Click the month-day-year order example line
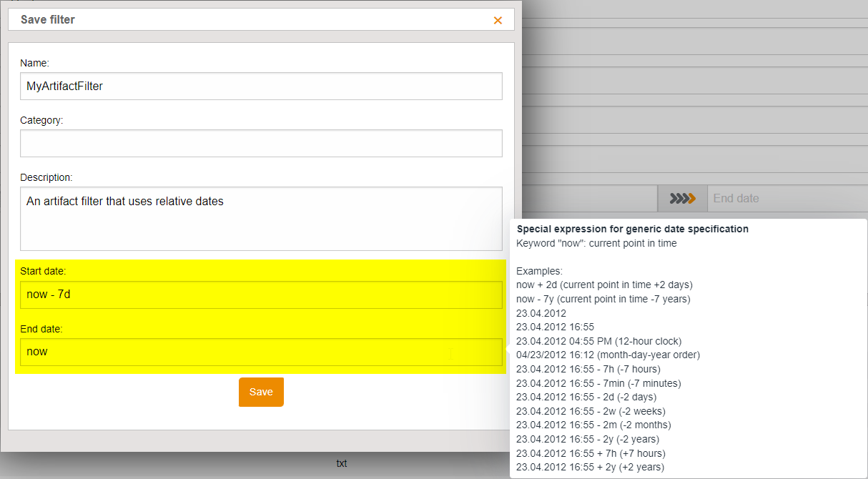 coord(608,355)
